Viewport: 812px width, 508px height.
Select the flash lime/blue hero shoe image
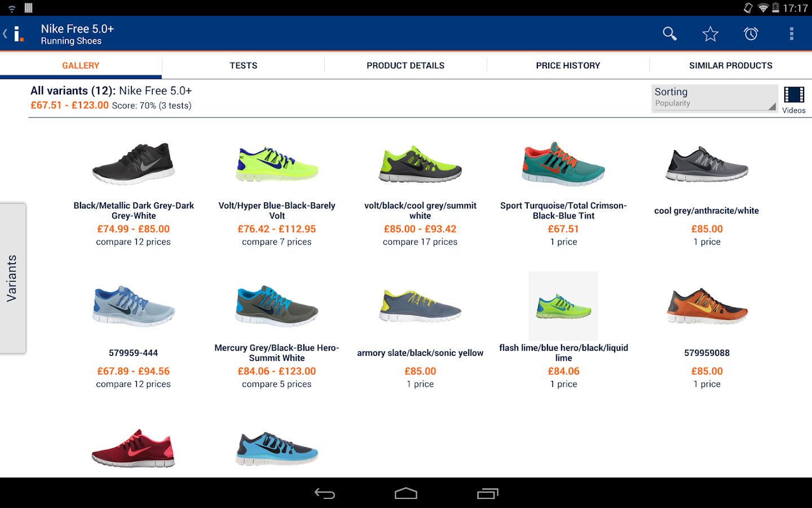[x=563, y=306]
